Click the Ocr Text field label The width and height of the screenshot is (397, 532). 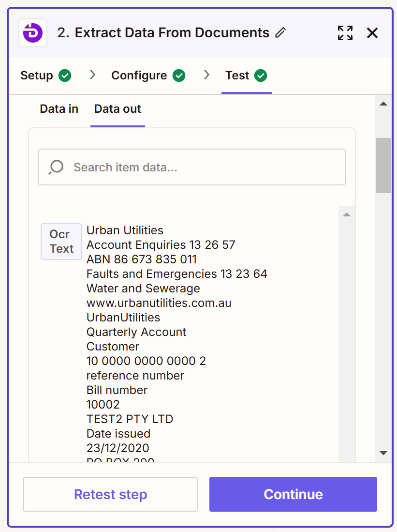pos(61,241)
